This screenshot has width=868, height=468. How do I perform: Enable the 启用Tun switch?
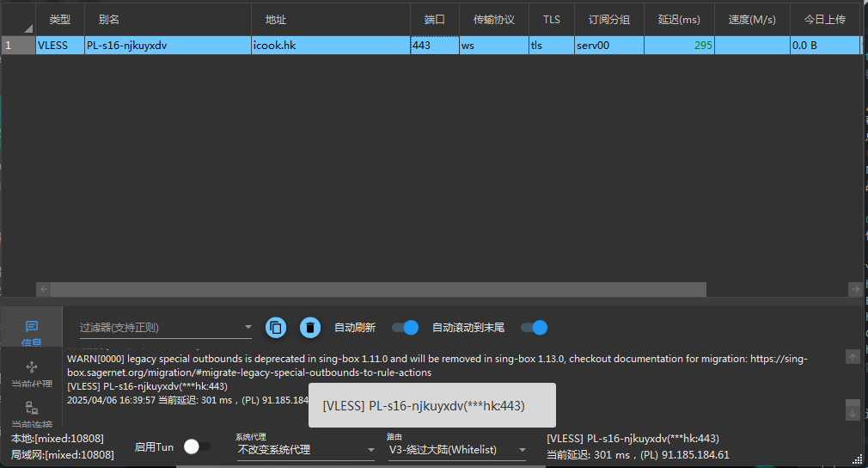pyautogui.click(x=197, y=446)
